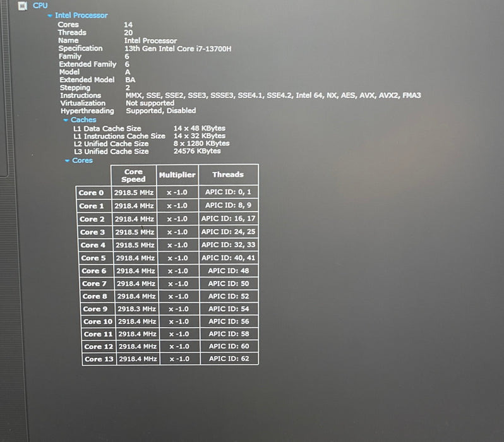The height and width of the screenshot is (442, 504).
Task: Click APIC ID: 32, 33 cell
Action: pyautogui.click(x=228, y=244)
